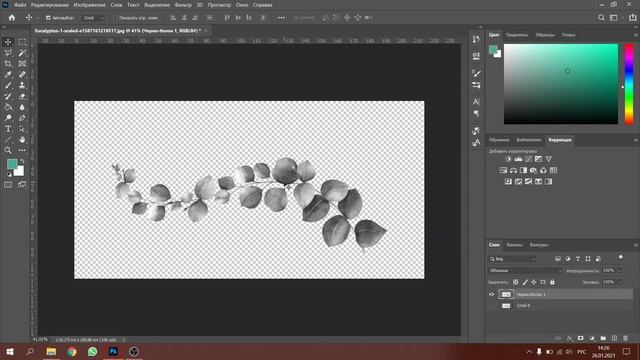Open the Файл menu
The height and width of the screenshot is (360, 640).
(x=20, y=5)
